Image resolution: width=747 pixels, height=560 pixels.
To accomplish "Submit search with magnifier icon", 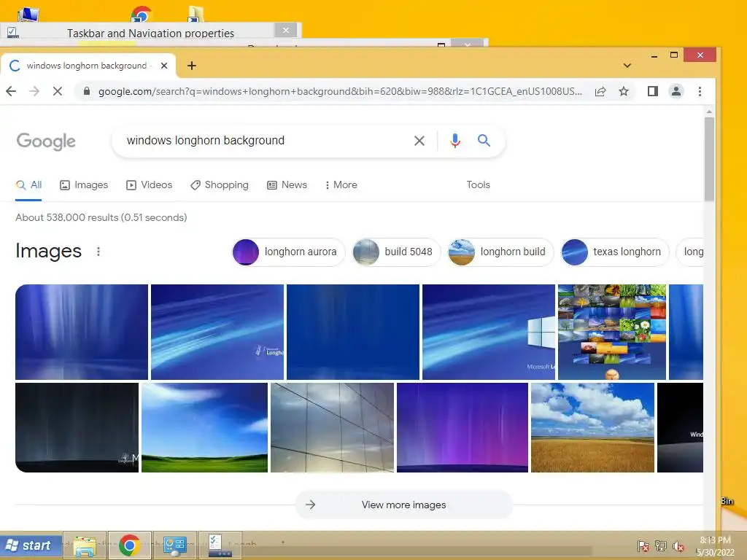I will [x=484, y=141].
